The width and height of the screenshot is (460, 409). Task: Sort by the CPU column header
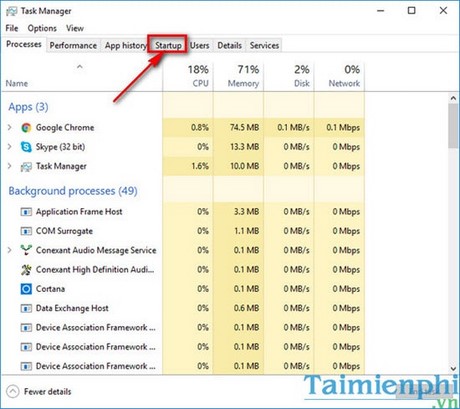[x=188, y=77]
